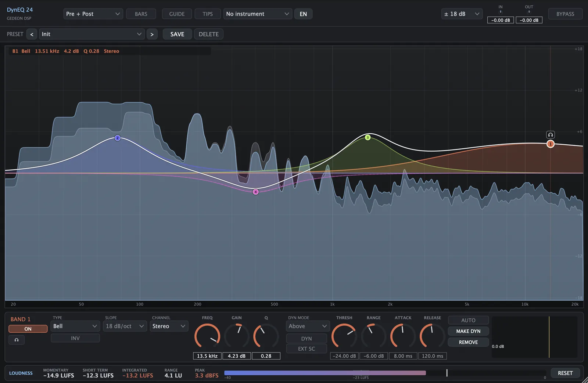The width and height of the screenshot is (588, 383).
Task: Select the blue band 2 node on the EQ curve
Action: 118,138
